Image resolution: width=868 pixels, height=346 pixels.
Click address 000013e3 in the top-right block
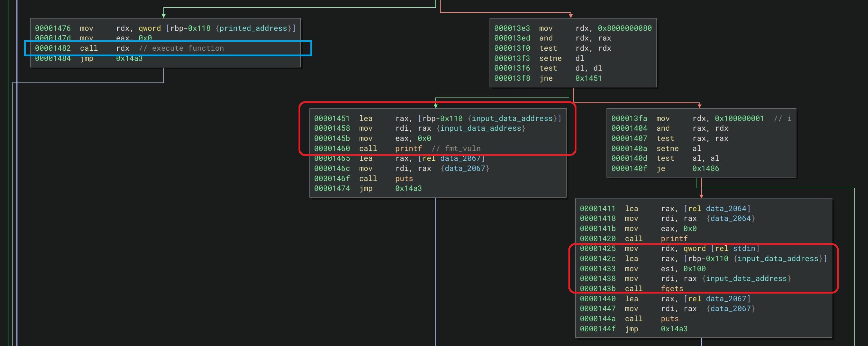coord(512,28)
